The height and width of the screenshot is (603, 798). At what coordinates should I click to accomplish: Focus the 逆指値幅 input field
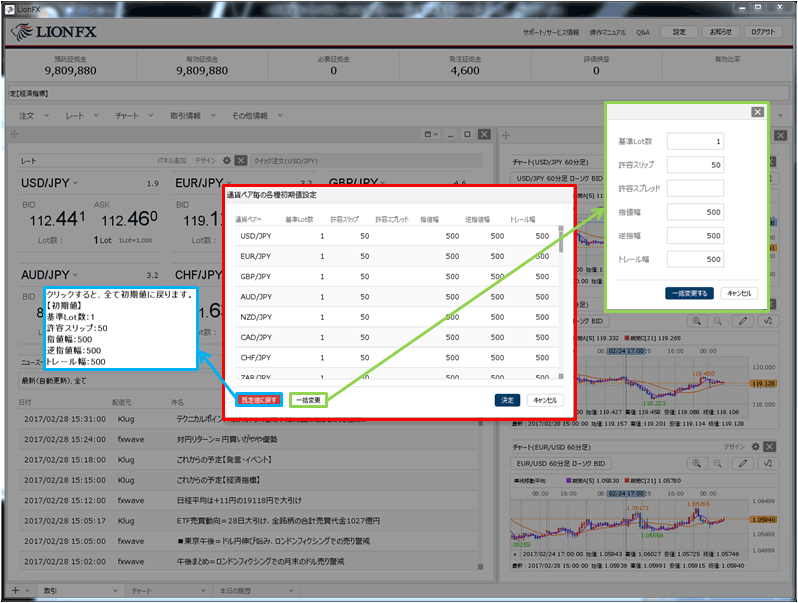click(x=695, y=236)
